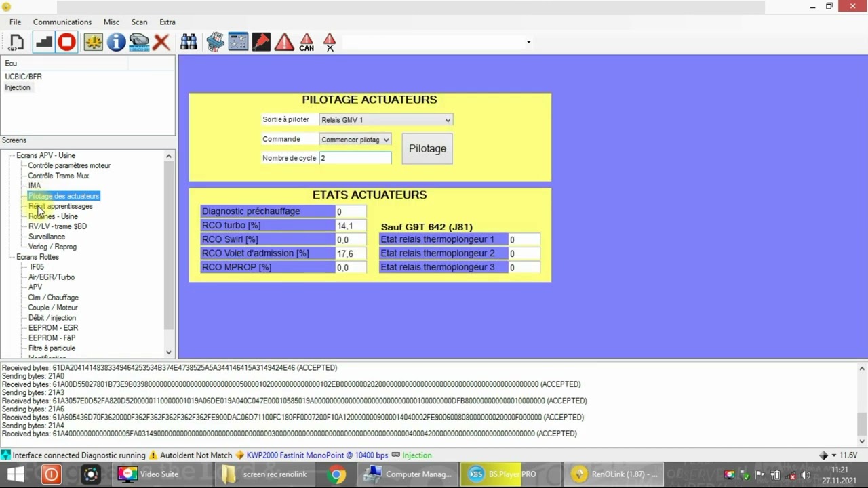
Task: Open Contrôle Trame Mux screen
Action: click(x=58, y=176)
